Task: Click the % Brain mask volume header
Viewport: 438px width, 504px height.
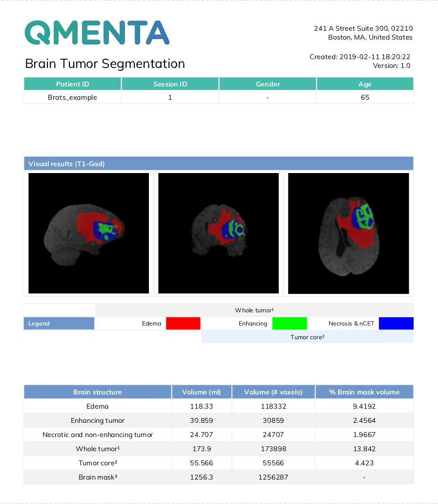Action: (364, 392)
